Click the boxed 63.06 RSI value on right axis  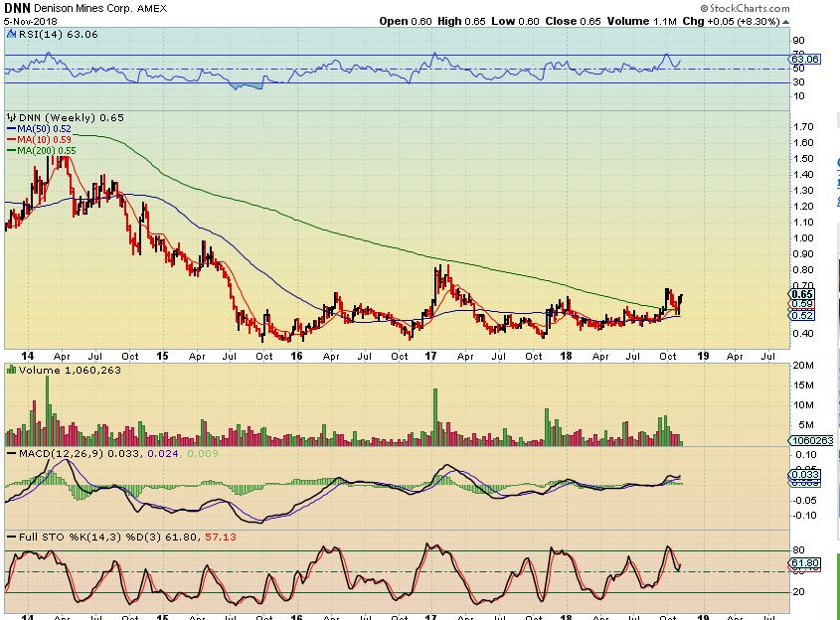click(804, 59)
